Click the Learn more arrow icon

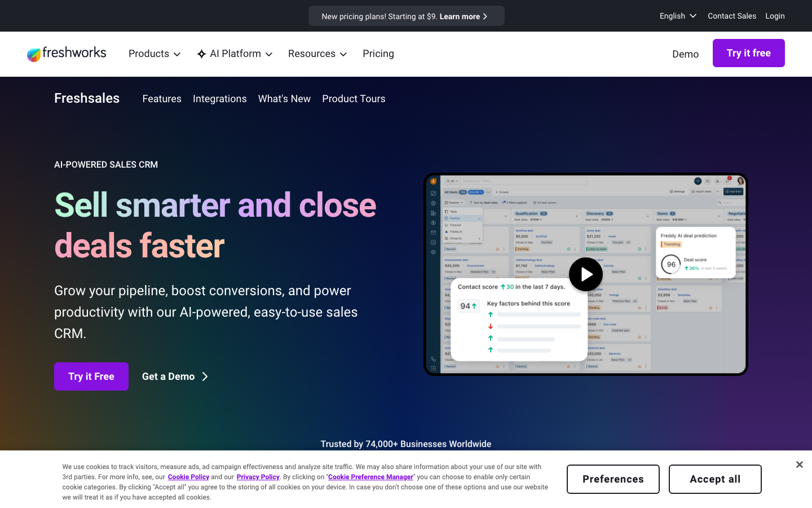pyautogui.click(x=485, y=16)
